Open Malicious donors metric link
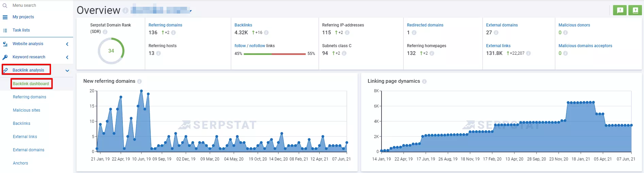The height and width of the screenshot is (173, 644). pyautogui.click(x=574, y=25)
